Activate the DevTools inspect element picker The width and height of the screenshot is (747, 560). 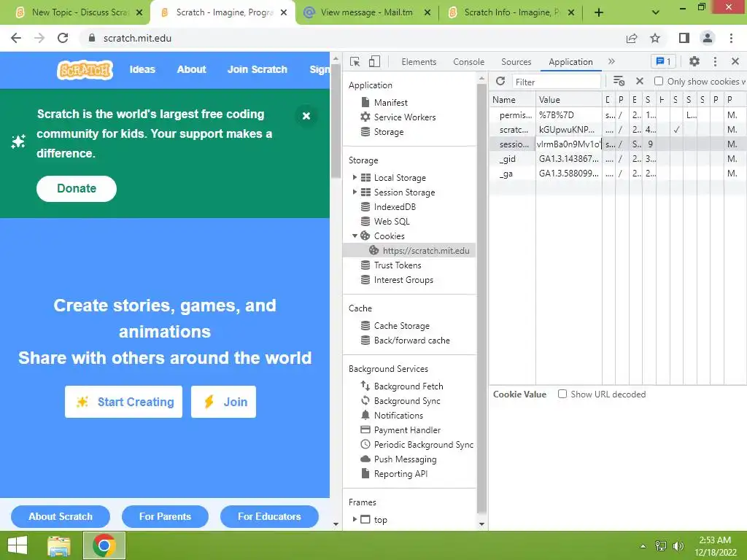coord(355,61)
